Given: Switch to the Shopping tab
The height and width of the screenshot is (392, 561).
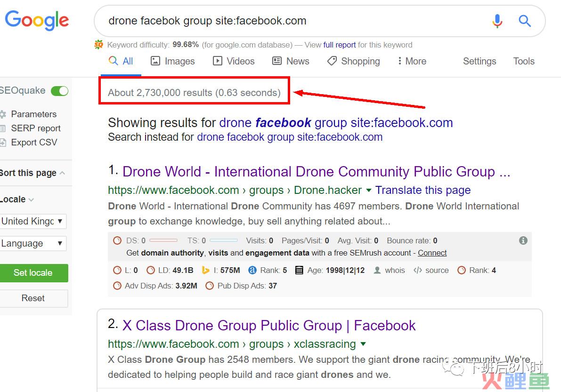Looking at the screenshot, I should [353, 61].
